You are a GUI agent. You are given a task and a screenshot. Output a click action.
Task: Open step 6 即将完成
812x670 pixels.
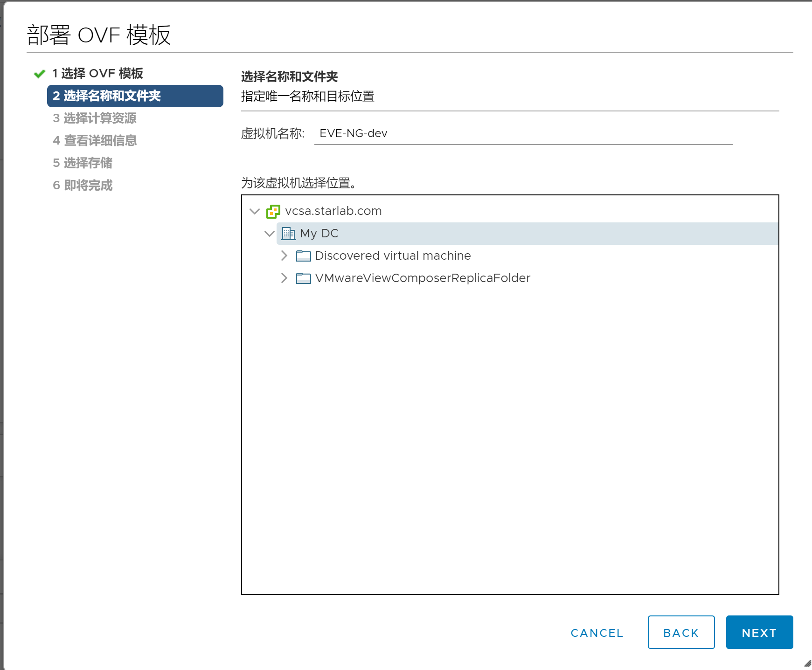(x=83, y=186)
